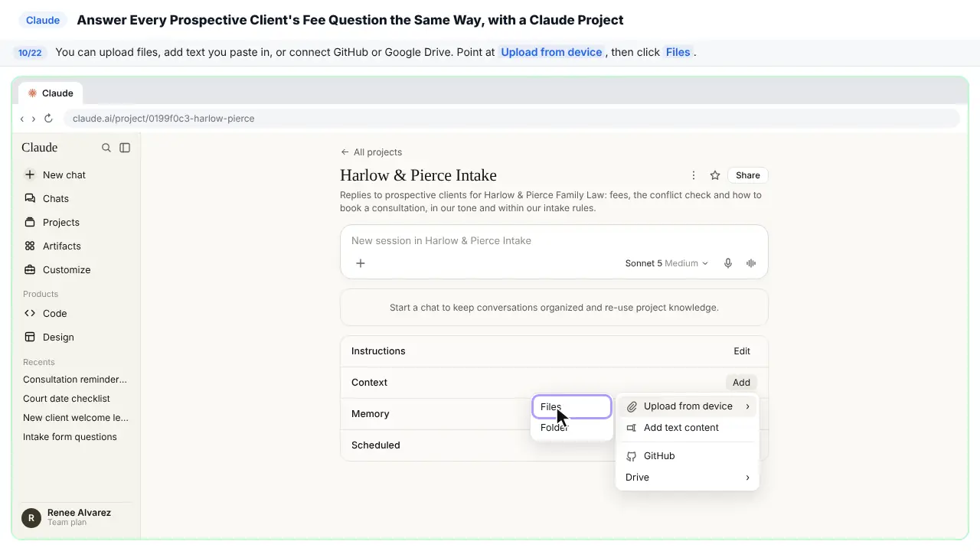This screenshot has height=551, width=980.
Task: Collapse sidebar with the panel icon
Action: (x=125, y=148)
